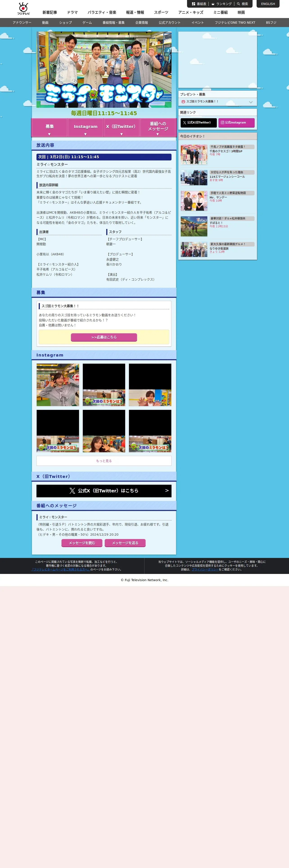The image size is (289, 868).
Task: Go to BSフジ in sub navigation
Action: pyautogui.click(x=271, y=23)
